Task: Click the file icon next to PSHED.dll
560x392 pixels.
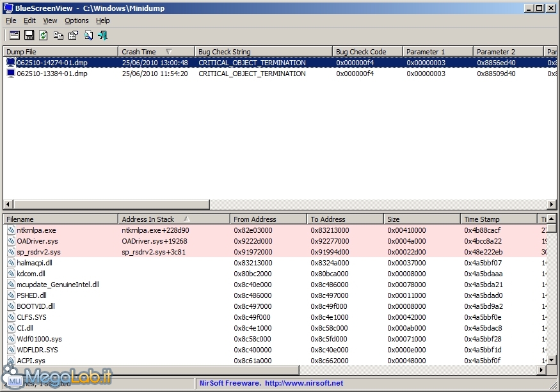Action: tap(12, 295)
